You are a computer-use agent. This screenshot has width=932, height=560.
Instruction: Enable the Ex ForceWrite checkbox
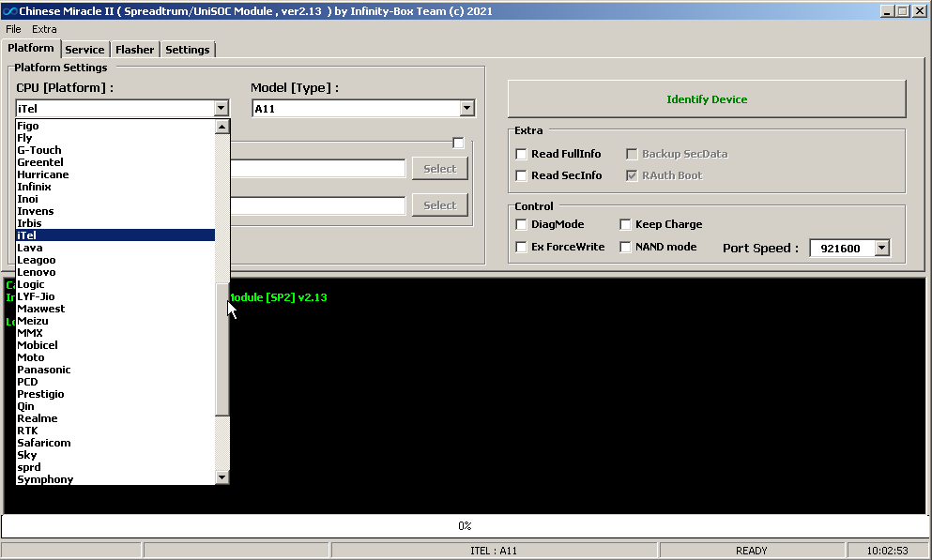click(x=521, y=247)
